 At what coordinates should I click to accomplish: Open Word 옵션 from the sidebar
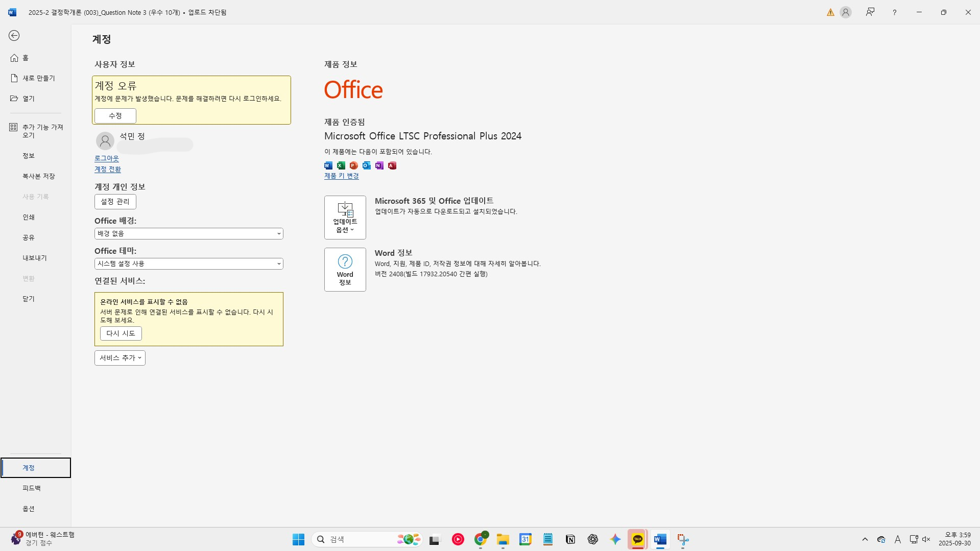(35, 509)
